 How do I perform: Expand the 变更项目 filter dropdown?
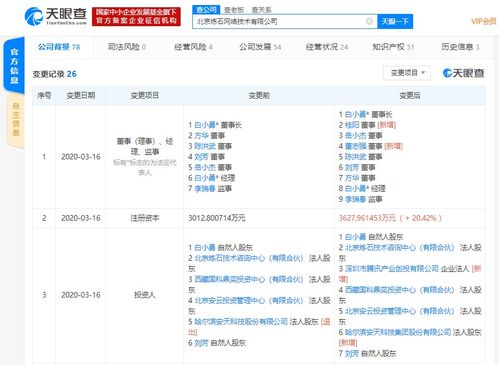coord(407,73)
